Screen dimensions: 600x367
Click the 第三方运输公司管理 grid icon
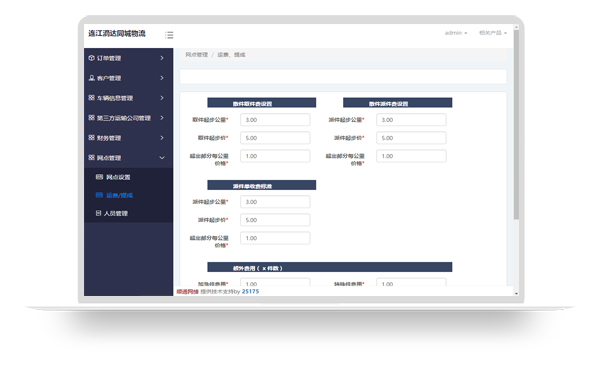(x=91, y=118)
